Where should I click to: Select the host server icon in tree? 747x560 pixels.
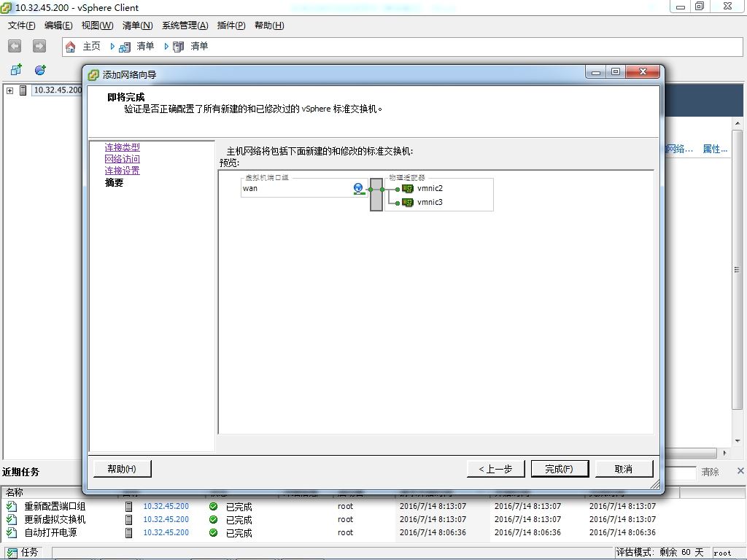coord(23,90)
